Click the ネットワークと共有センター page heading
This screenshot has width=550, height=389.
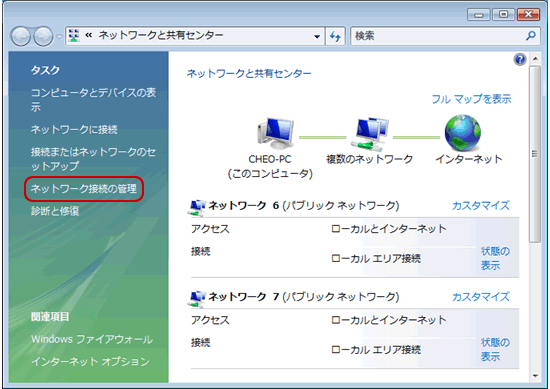[x=249, y=73]
